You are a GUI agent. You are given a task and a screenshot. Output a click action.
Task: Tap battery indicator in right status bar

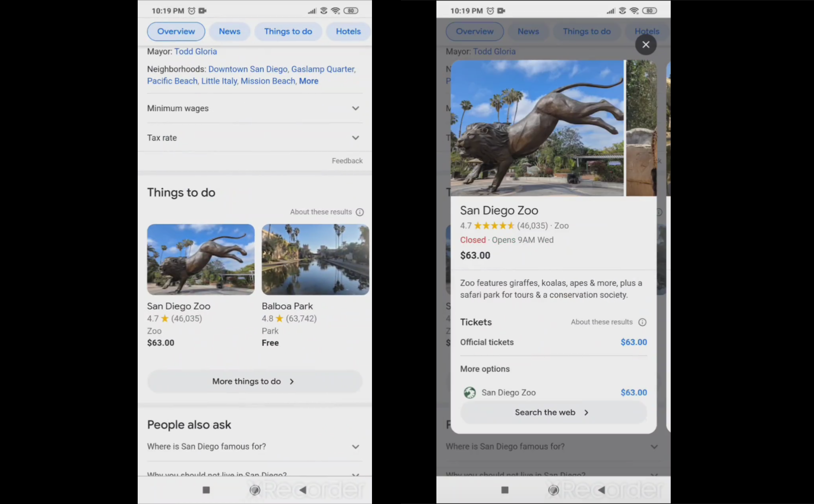(x=650, y=11)
